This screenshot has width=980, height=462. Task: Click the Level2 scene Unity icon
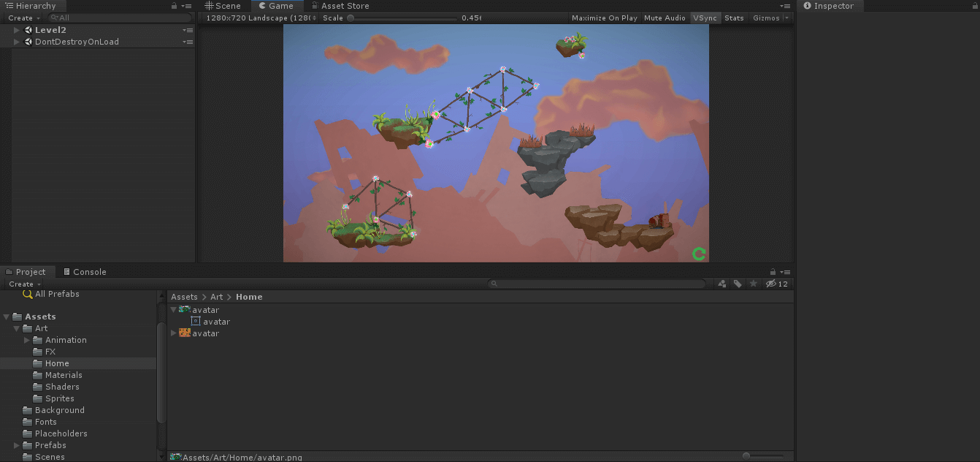[28, 30]
